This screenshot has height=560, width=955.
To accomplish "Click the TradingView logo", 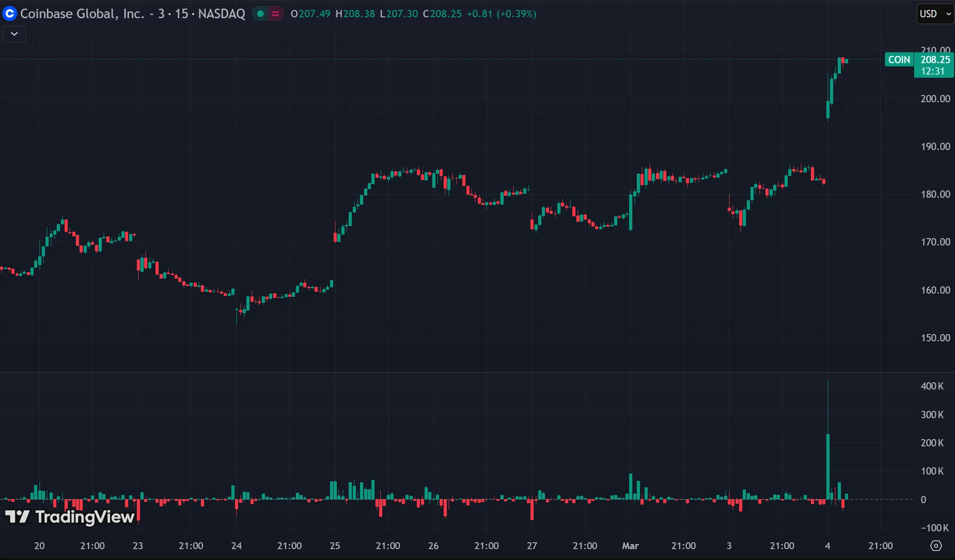I will pos(70,517).
